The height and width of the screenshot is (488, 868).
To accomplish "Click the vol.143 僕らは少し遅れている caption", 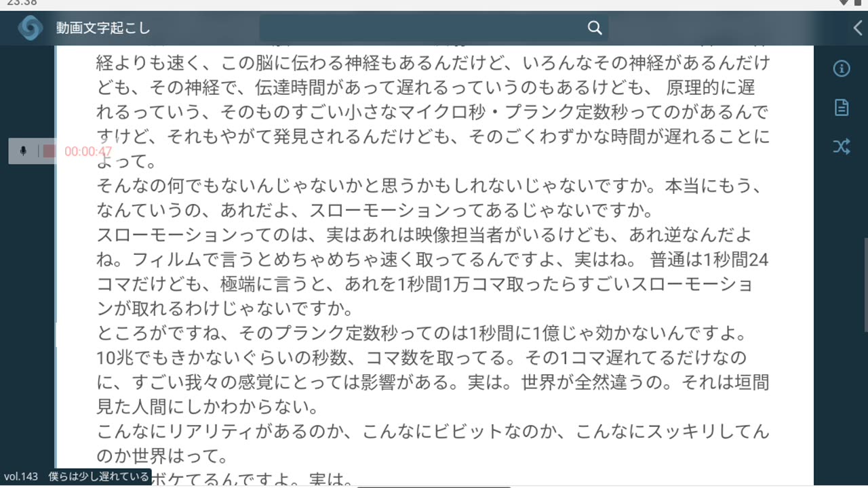I will [x=76, y=476].
